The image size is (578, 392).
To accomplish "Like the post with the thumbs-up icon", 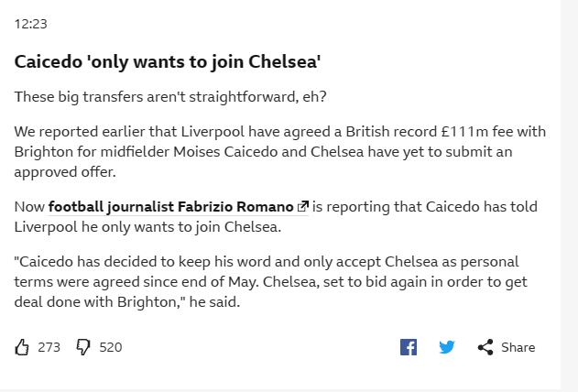I will [22, 347].
